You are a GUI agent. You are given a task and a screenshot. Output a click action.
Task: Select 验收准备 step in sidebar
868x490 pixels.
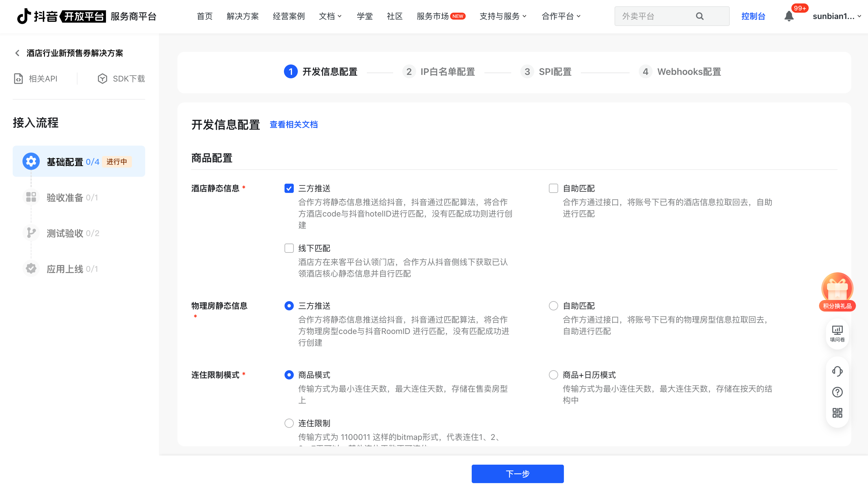point(65,197)
